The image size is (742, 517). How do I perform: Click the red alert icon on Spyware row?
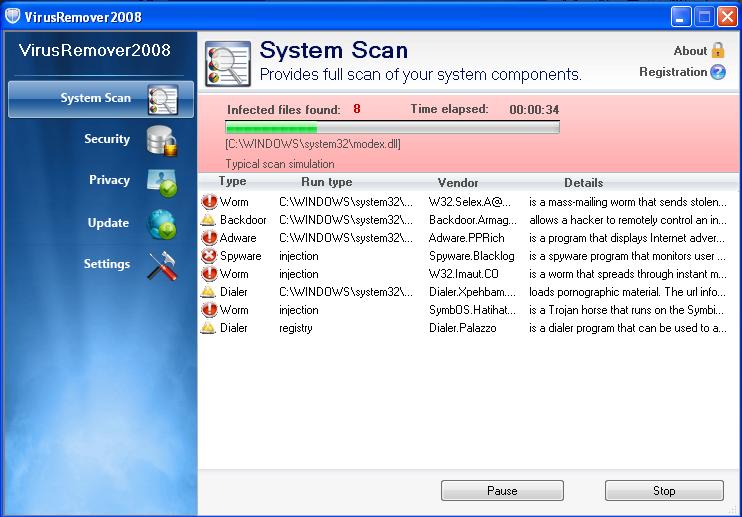tap(209, 256)
